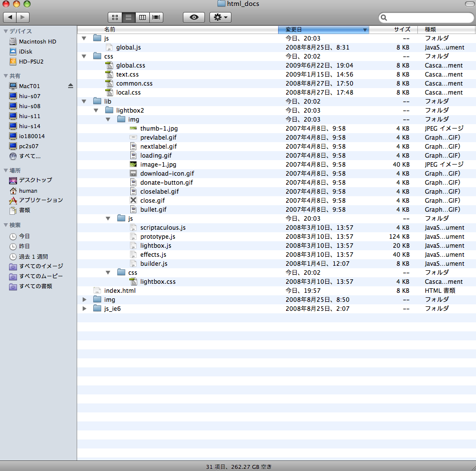Collapse the top-level js folder
The width and height of the screenshot is (476, 471).
tap(84, 39)
